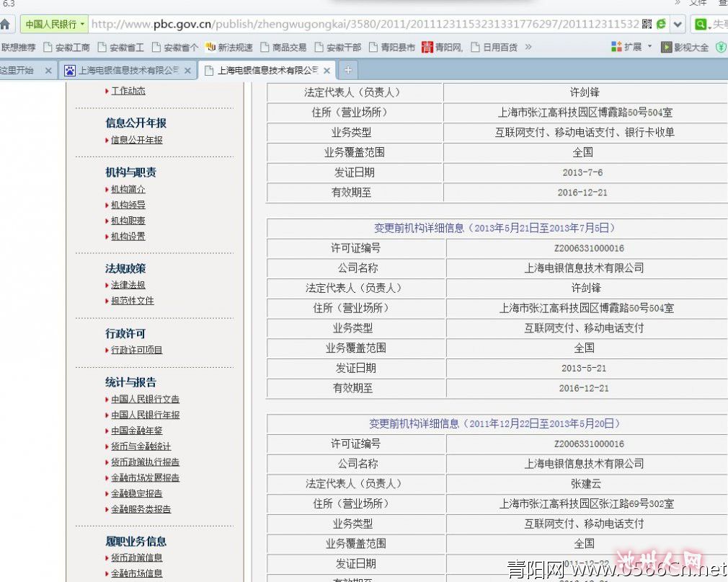Image resolution: width=728 pixels, height=582 pixels.
Task: Open the 信息公开年报 sidebar link
Action: point(137,140)
